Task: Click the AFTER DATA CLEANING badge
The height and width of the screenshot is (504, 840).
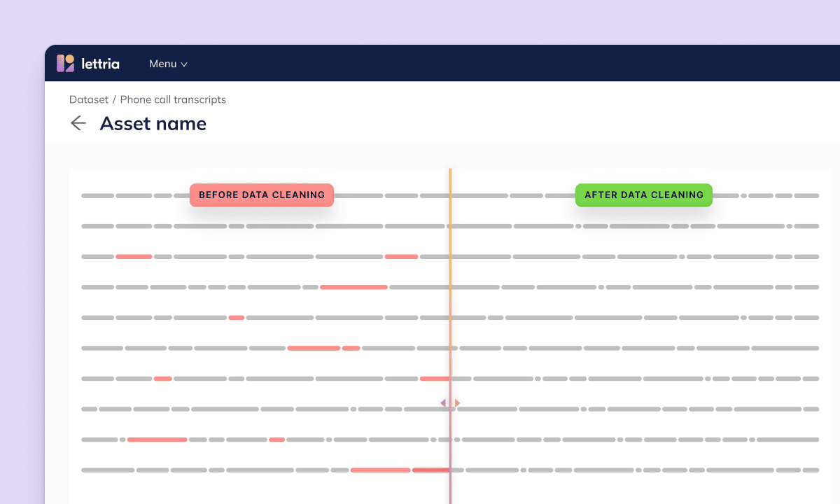Action: pos(643,195)
